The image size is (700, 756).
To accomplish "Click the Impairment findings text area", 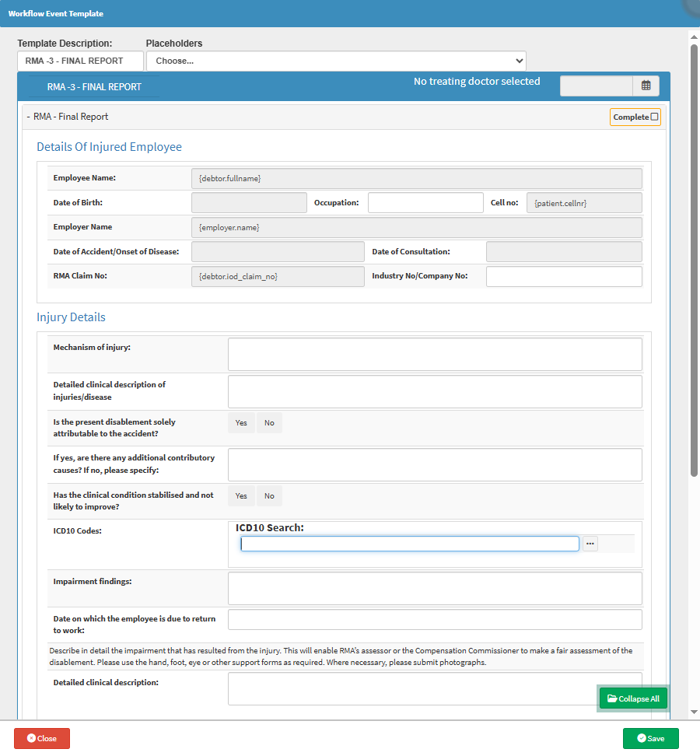I will 435,588.
